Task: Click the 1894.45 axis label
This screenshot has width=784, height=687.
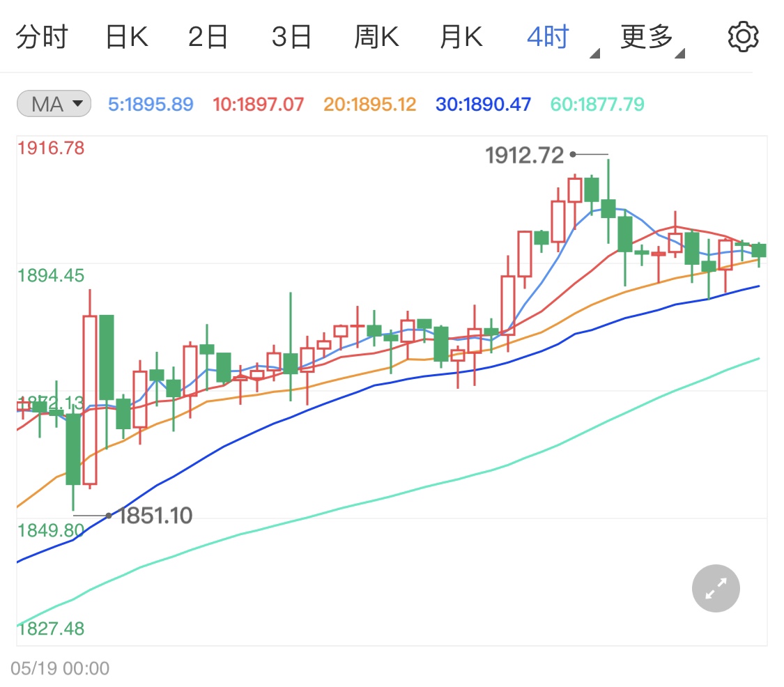Action: [x=51, y=275]
